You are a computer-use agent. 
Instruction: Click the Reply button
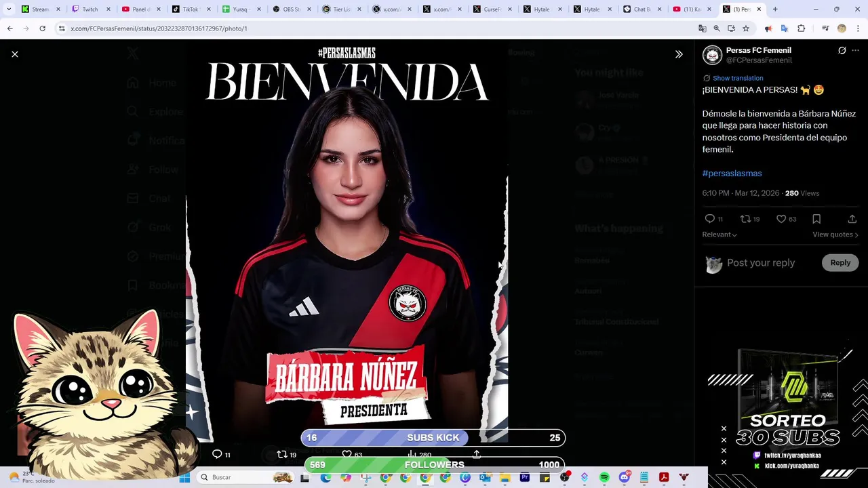[x=840, y=263]
